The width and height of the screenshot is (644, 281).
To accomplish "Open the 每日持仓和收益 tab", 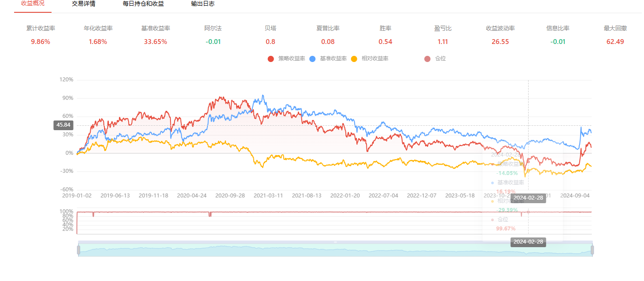I will 143,4.
